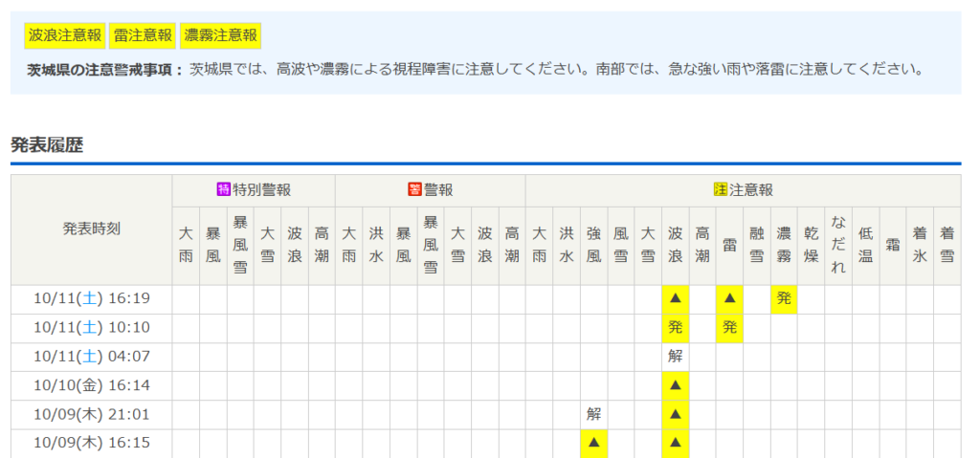
Task: Click the 発表履歴 section heading
Action: 47,145
